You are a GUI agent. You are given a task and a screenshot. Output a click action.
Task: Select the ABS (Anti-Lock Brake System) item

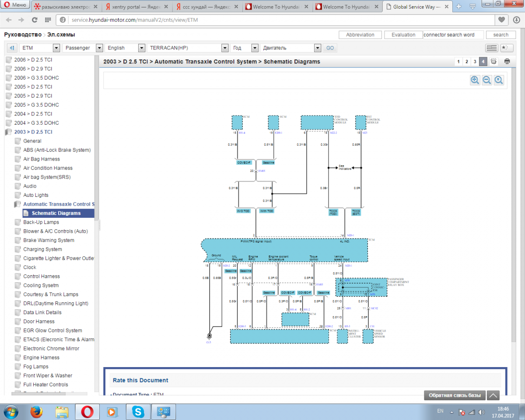coord(57,150)
